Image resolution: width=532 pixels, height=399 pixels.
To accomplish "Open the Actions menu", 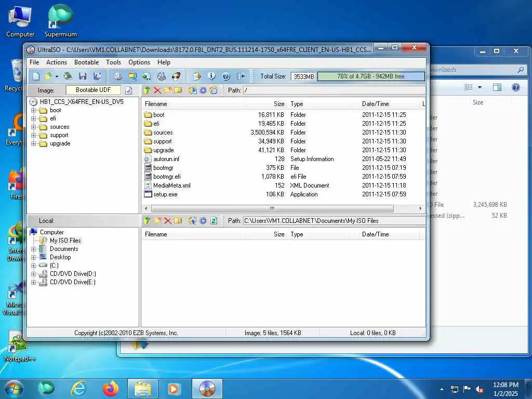I will [56, 62].
